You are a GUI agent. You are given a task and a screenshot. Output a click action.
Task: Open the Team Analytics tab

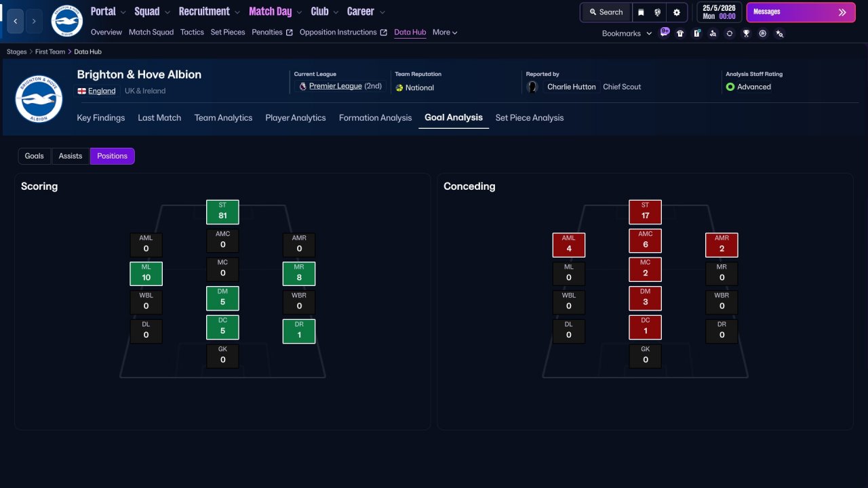coord(223,118)
